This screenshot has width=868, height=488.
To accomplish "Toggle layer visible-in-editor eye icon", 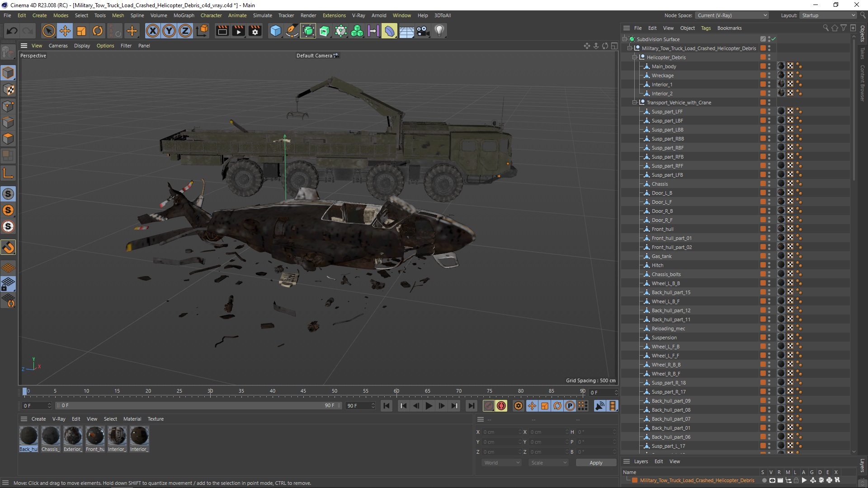I will 772,480.
